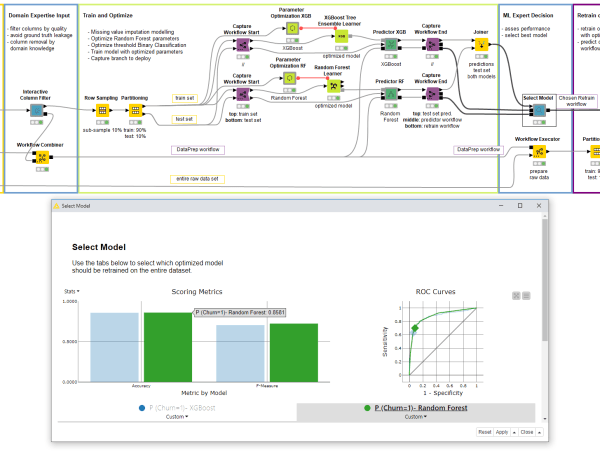Click the light blue XGBoost Accuracy bar
This screenshot has width=600, height=456.
tap(114, 347)
